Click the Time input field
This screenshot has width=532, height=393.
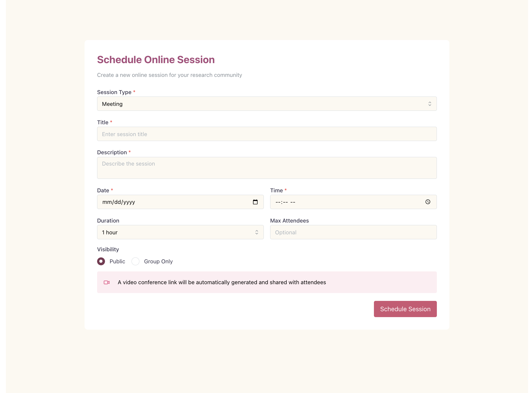(354, 202)
